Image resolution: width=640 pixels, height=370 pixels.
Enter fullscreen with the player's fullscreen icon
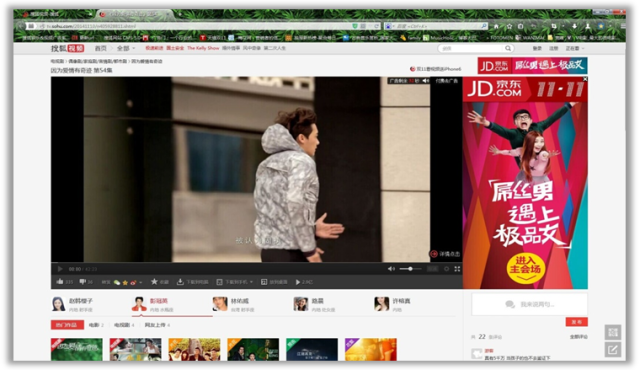[x=457, y=269]
